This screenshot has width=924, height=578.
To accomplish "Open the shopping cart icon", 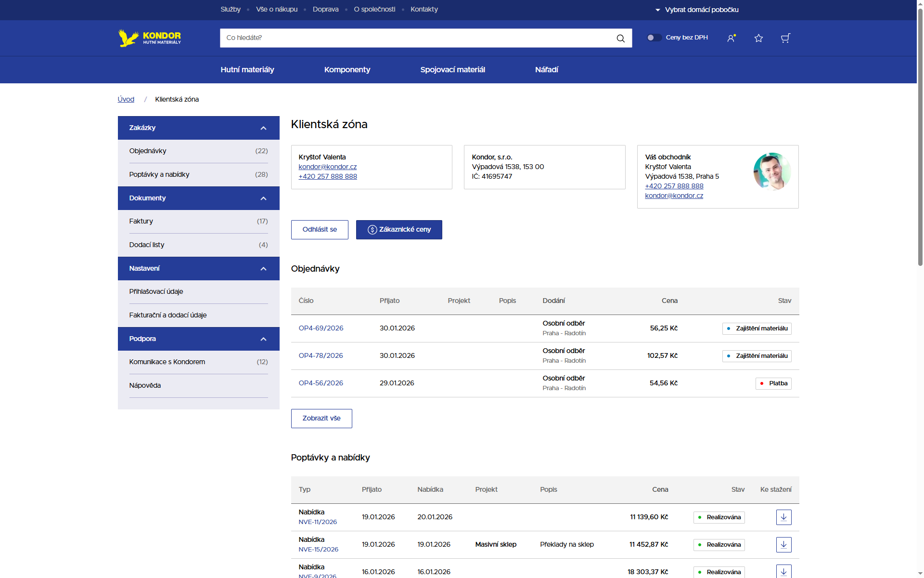I will 785,38.
